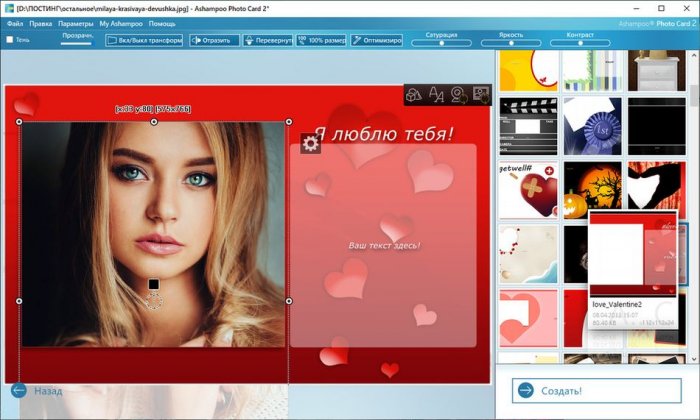
Task: Choose the plain black template
Action: (657, 126)
